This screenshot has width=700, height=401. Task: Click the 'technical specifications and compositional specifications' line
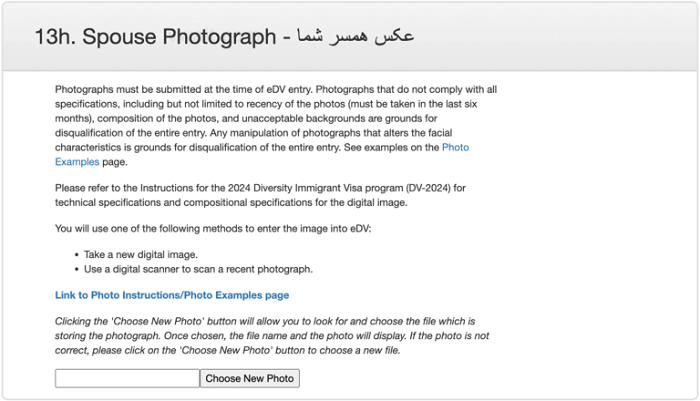[x=231, y=203]
